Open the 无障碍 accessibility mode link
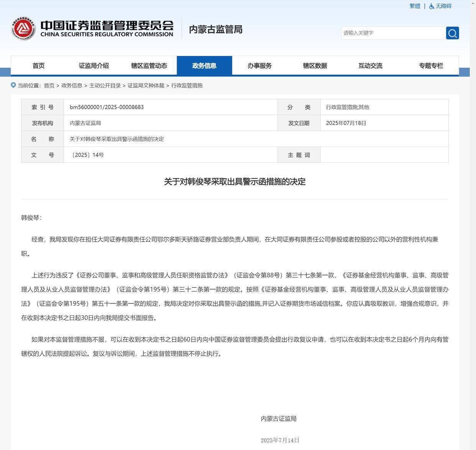This screenshot has width=476, height=450. coord(443,6)
